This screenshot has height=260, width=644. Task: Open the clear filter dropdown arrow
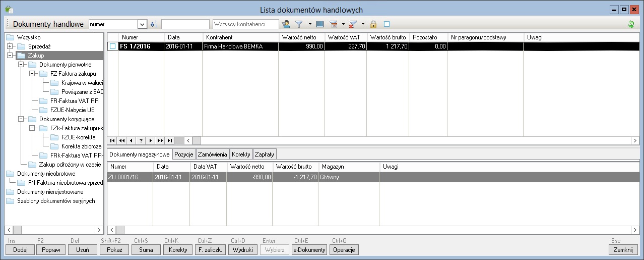click(x=363, y=24)
